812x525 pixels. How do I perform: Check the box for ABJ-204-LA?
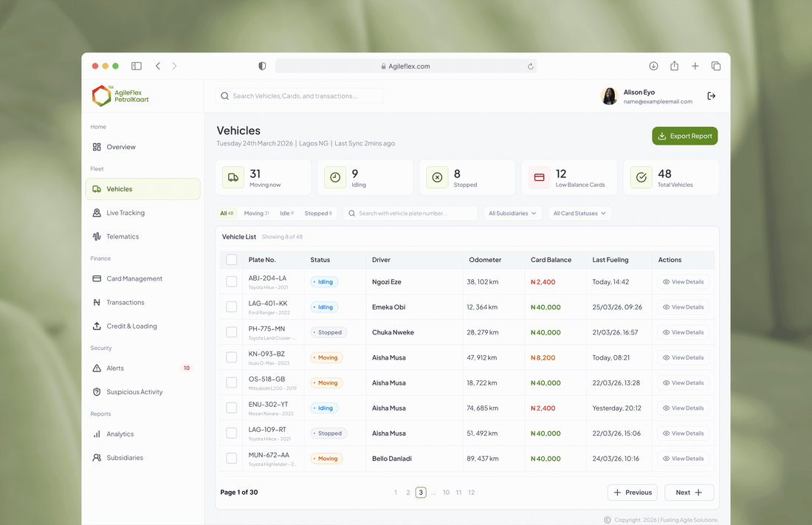pyautogui.click(x=232, y=282)
